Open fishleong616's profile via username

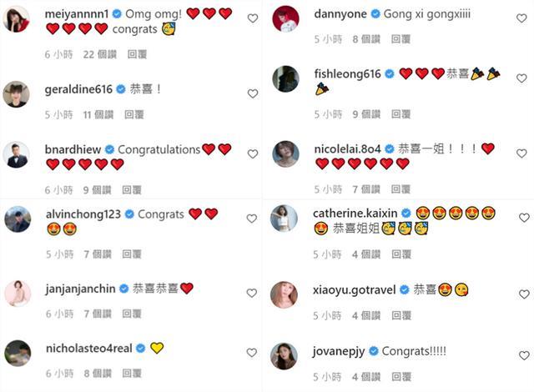point(347,74)
